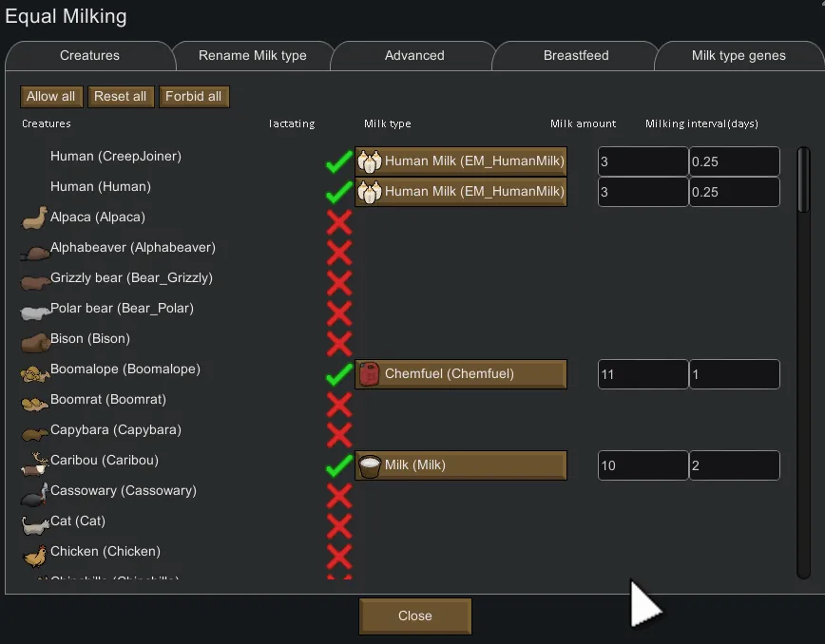Click the Bison creature icon
The image size is (825, 644).
(x=34, y=343)
